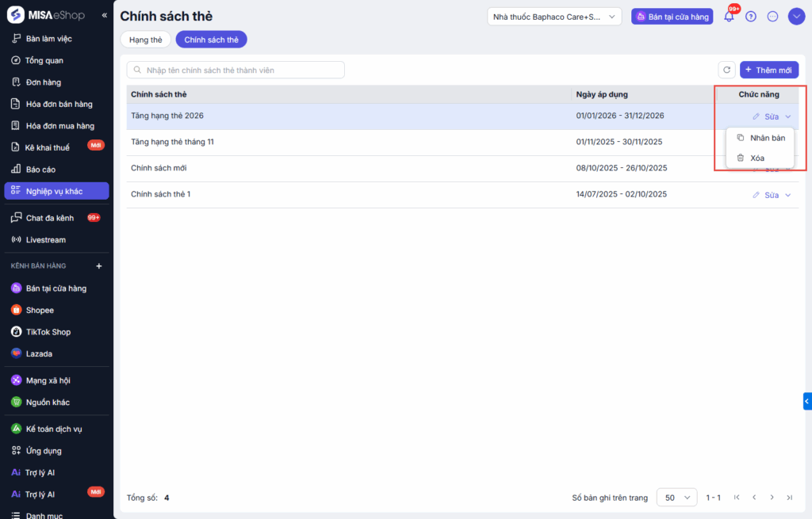Select row Tăng hạng thẻ tháng 11
The width and height of the screenshot is (812, 519).
(462, 143)
